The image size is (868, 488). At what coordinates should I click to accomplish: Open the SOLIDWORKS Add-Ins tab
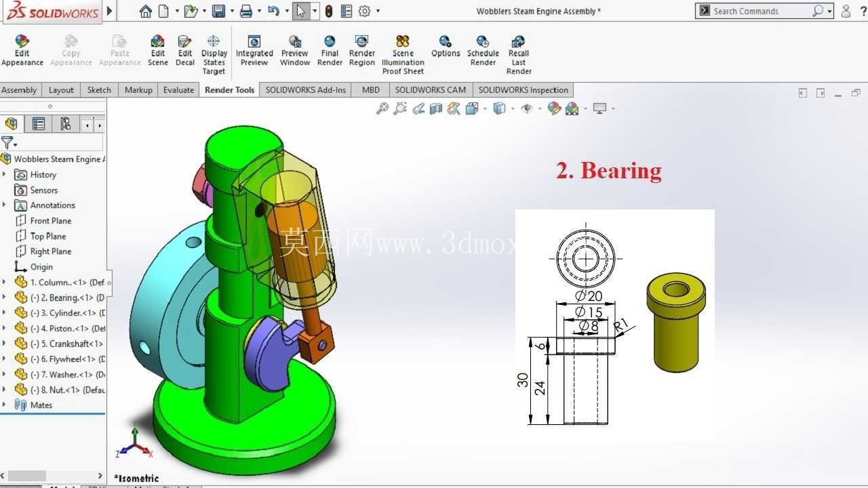[x=305, y=89]
